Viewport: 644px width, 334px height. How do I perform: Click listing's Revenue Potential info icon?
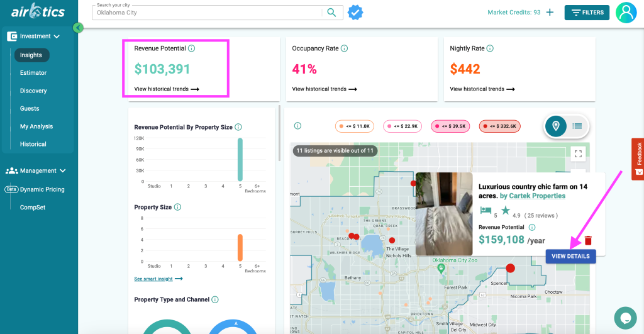coord(532,227)
